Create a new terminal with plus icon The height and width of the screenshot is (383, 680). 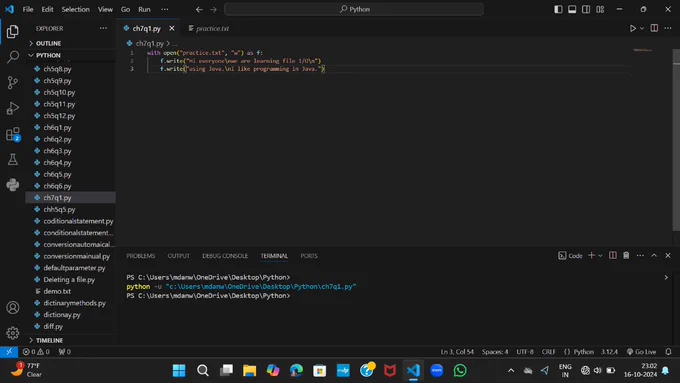point(591,255)
